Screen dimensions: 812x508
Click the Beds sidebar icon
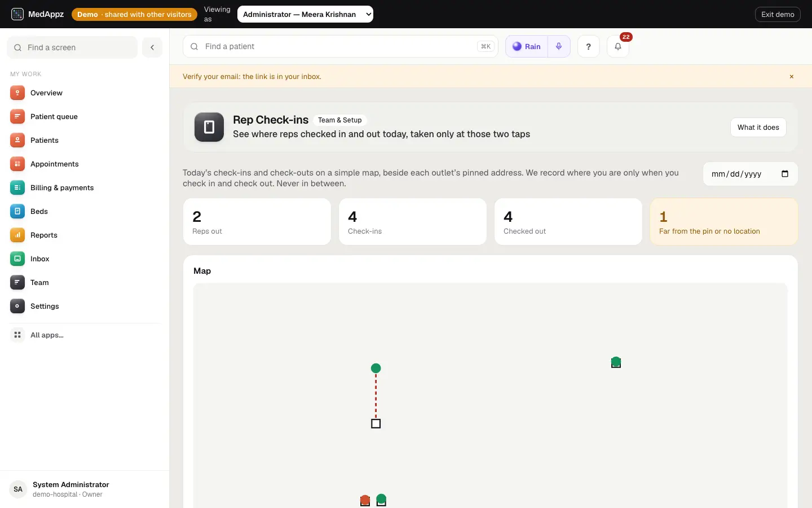pyautogui.click(x=17, y=212)
